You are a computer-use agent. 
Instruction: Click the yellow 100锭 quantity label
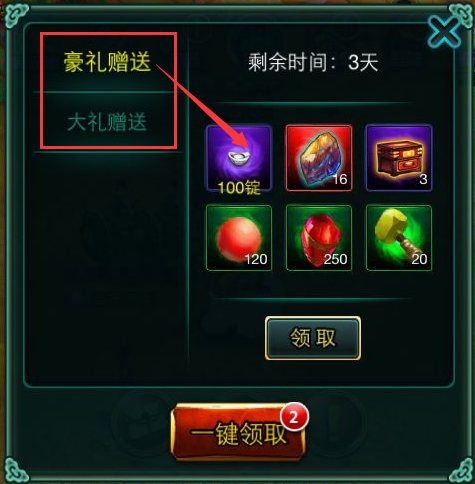click(239, 188)
